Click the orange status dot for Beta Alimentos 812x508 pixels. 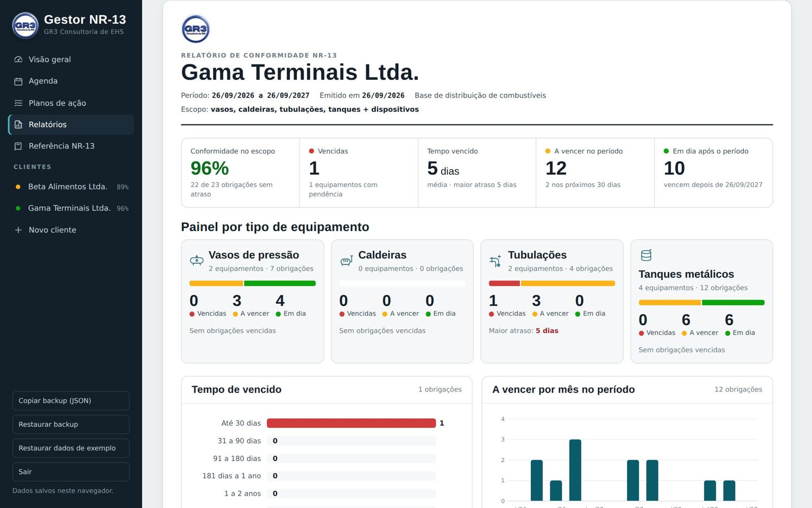(x=18, y=187)
